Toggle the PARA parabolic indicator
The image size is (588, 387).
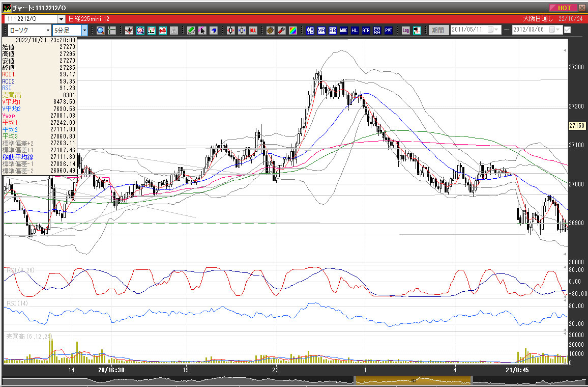tap(377, 31)
